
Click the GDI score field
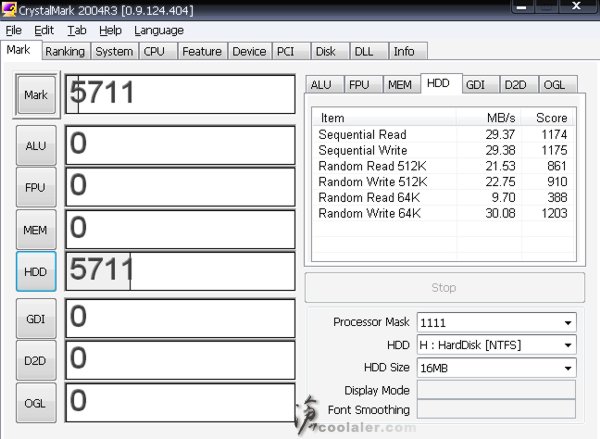181,318
